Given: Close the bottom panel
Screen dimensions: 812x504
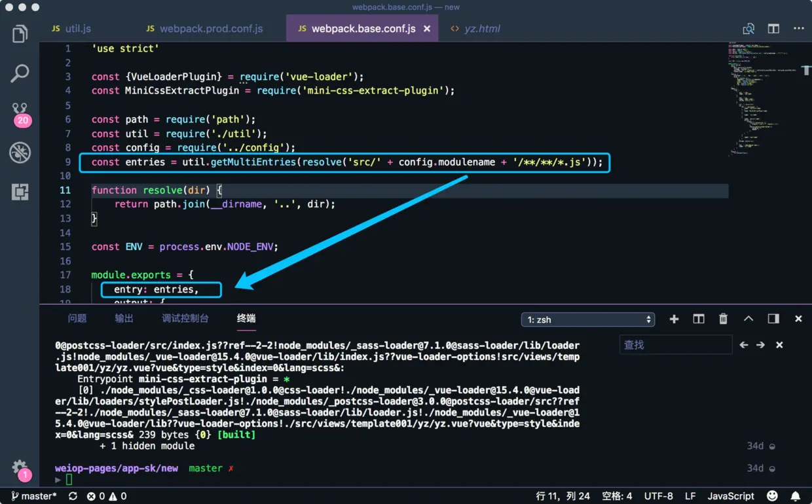Looking at the screenshot, I should click(x=798, y=319).
